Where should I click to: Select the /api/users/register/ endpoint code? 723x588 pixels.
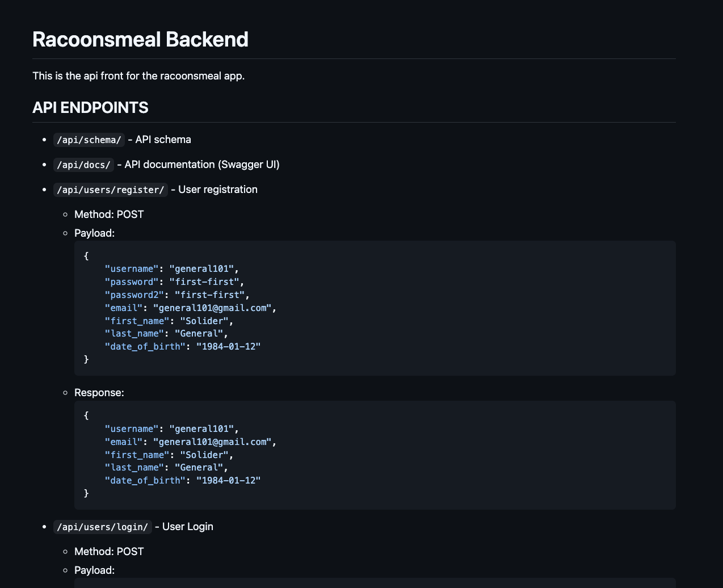pyautogui.click(x=110, y=190)
